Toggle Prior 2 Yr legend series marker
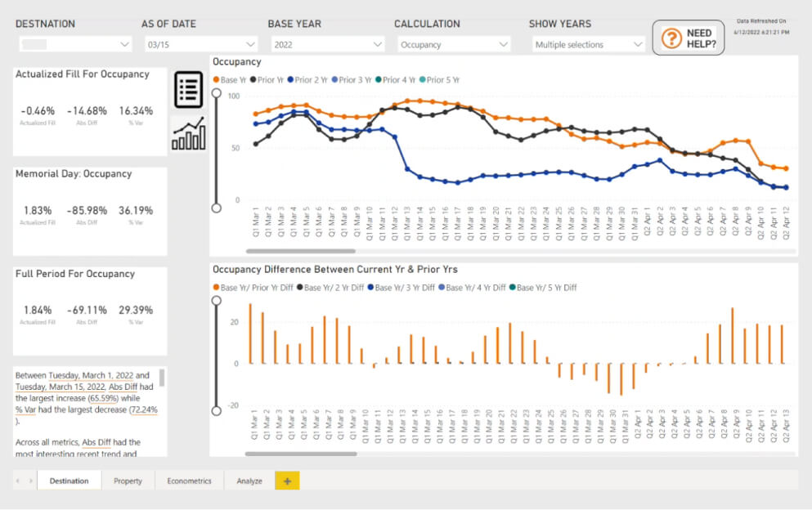 [x=290, y=80]
